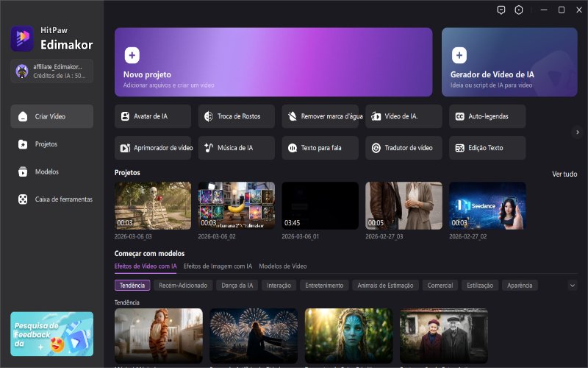
Task: Click the Começar com modelos heading
Action: 149,253
